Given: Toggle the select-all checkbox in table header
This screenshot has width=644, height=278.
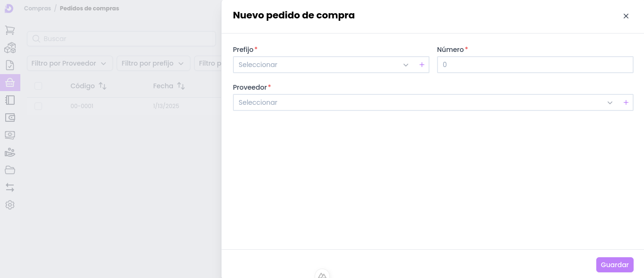Looking at the screenshot, I should click(x=38, y=86).
